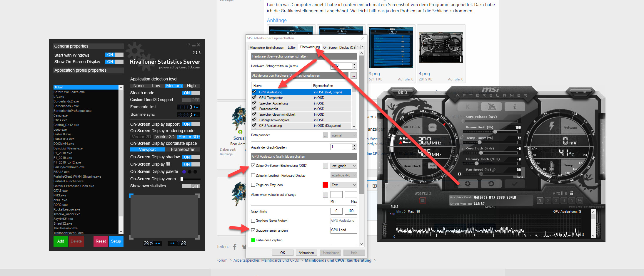Open Core Clock curve editor bars icon
The image size is (644, 276).
point(462,149)
